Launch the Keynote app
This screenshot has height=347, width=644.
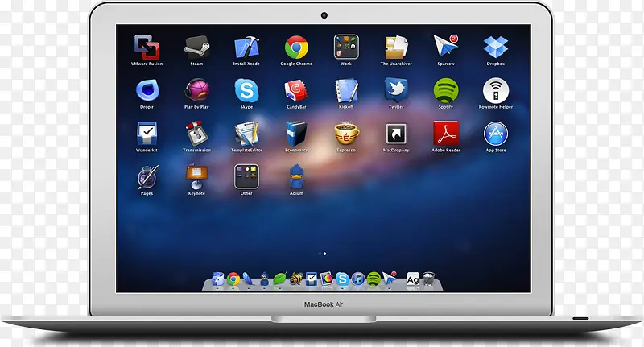[196, 176]
